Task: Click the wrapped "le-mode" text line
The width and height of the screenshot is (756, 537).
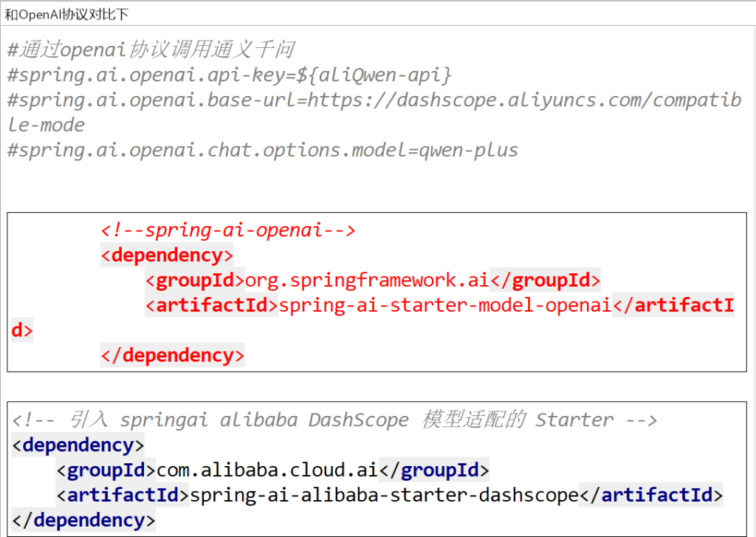Action: 46,125
